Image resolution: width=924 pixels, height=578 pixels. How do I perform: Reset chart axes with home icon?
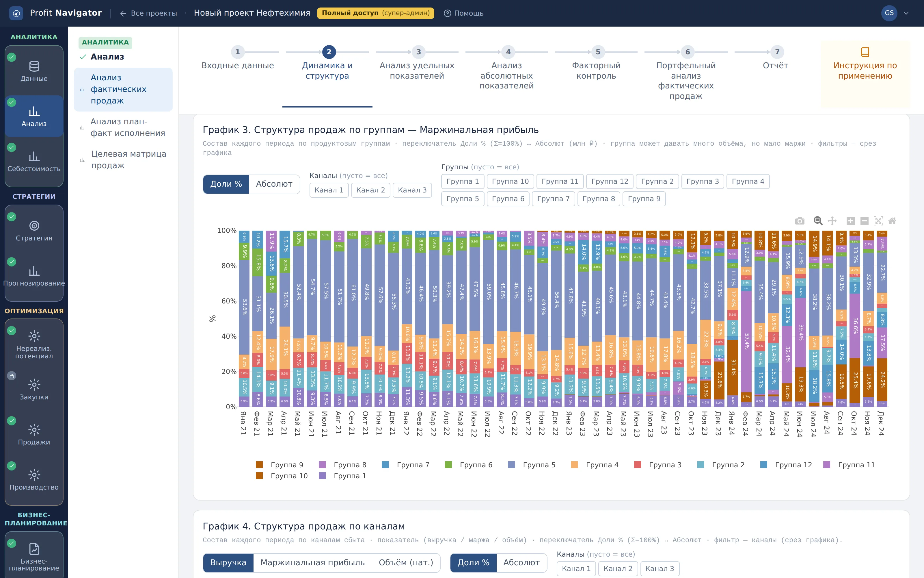[x=892, y=221]
